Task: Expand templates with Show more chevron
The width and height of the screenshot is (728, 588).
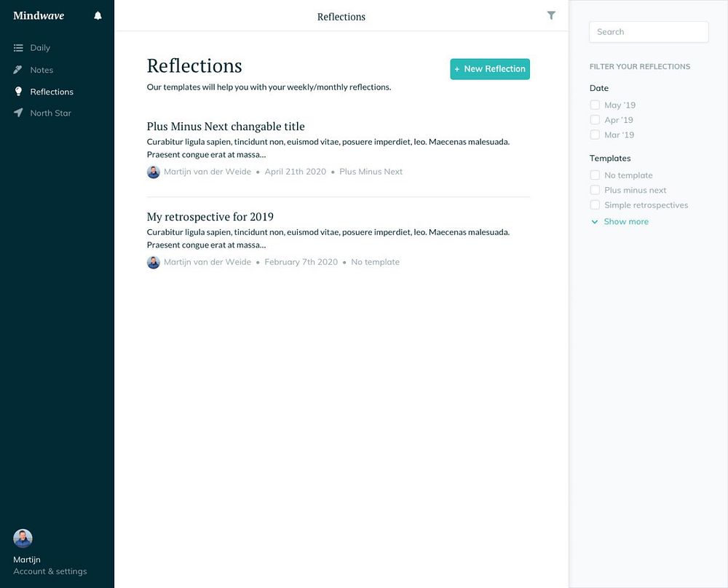Action: coord(594,222)
